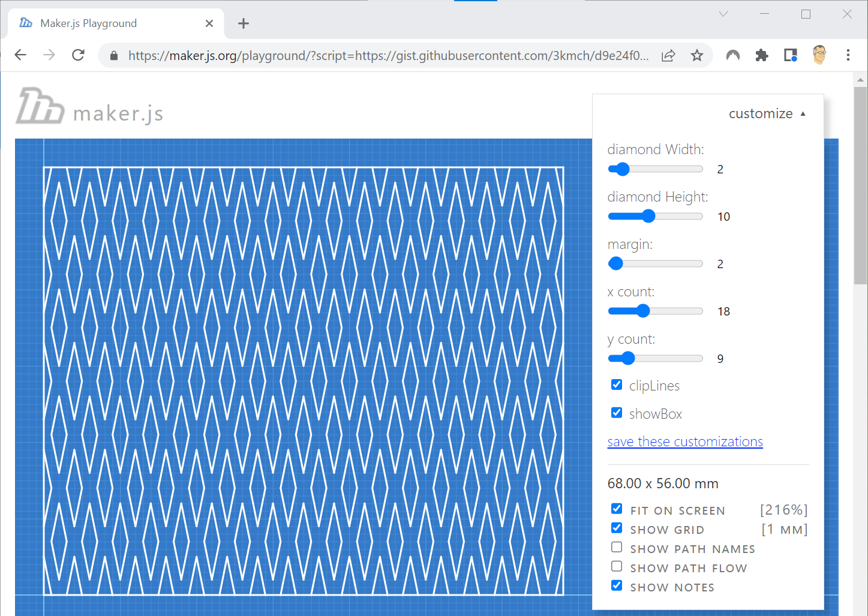Image resolution: width=868 pixels, height=616 pixels.
Task: Click the scrollbar up arrow
Action: pos(860,79)
